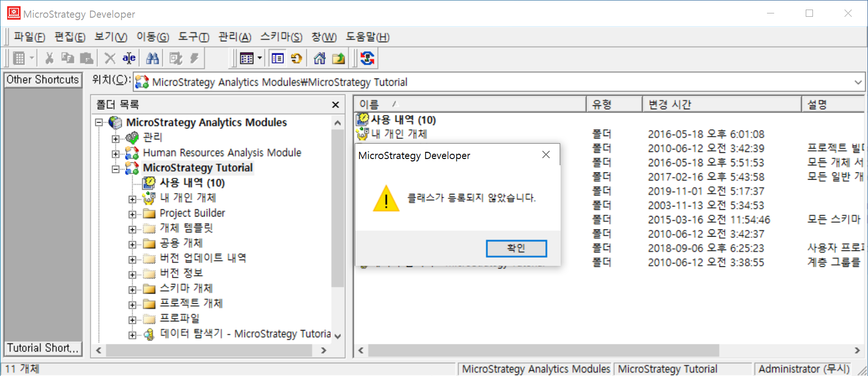
Task: Open dropdown arrow beside view style icon
Action: point(259,58)
